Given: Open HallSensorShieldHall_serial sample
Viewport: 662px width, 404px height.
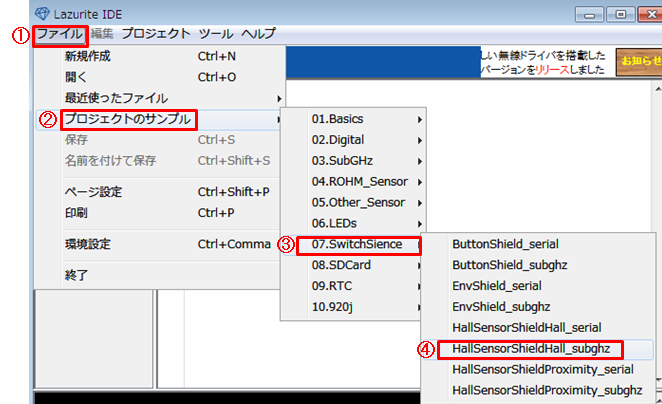Looking at the screenshot, I should [538, 328].
